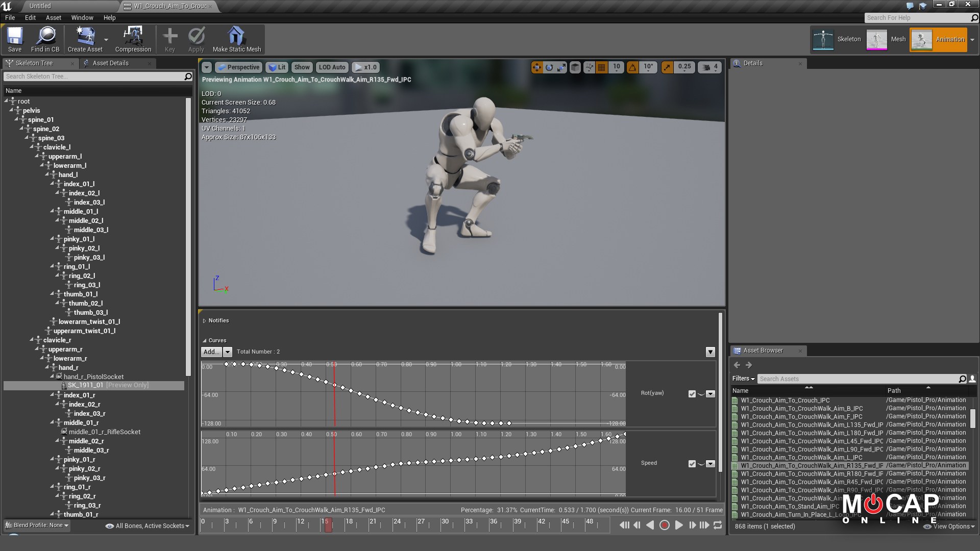Open the Asset menu

(53, 17)
